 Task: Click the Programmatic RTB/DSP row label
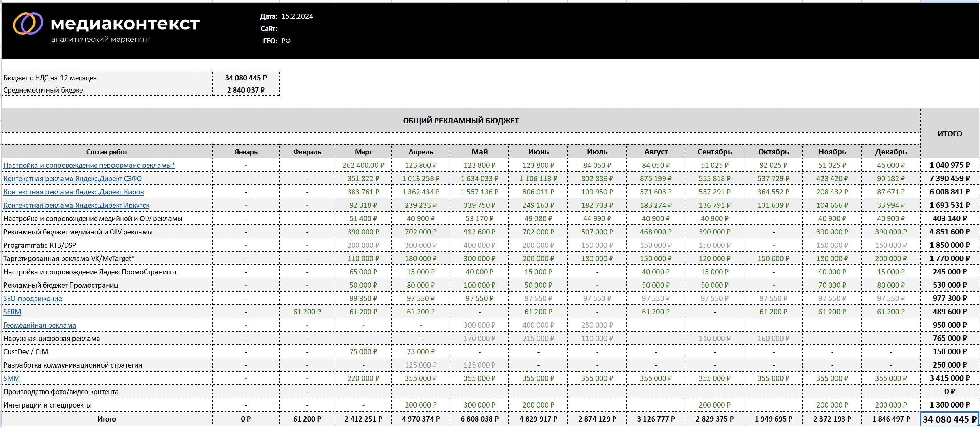(40, 245)
